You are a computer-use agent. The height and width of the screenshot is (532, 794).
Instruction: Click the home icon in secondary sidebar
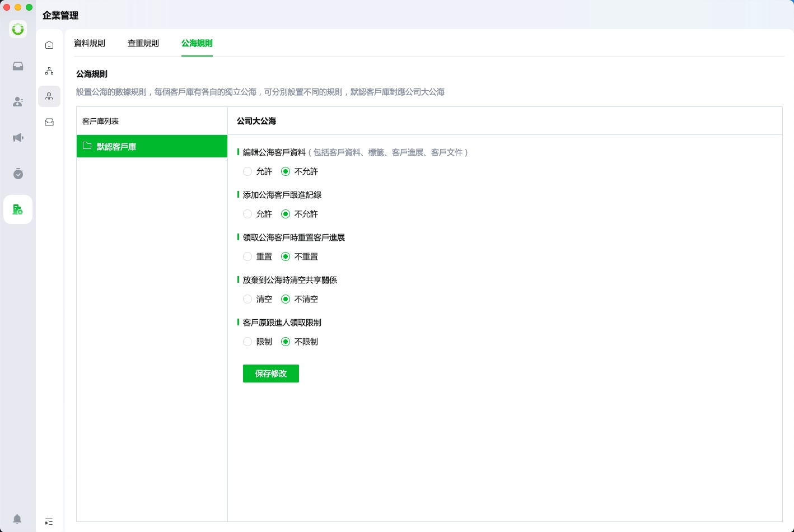(49, 45)
